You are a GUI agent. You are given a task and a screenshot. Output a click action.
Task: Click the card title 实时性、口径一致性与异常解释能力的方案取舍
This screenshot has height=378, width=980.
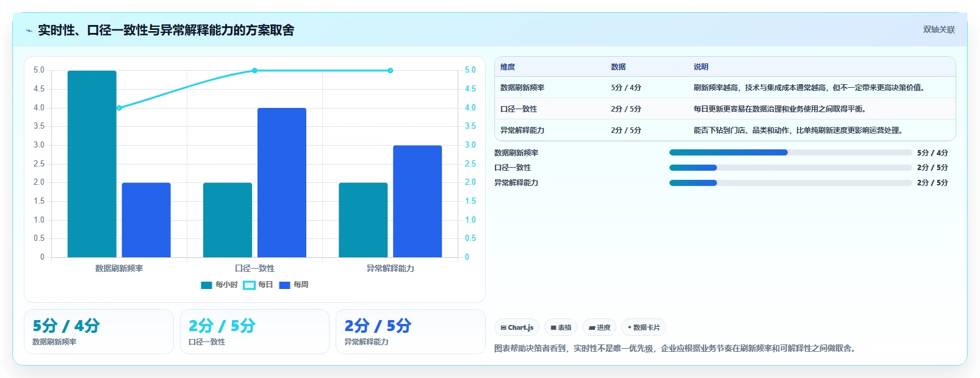tap(166, 30)
